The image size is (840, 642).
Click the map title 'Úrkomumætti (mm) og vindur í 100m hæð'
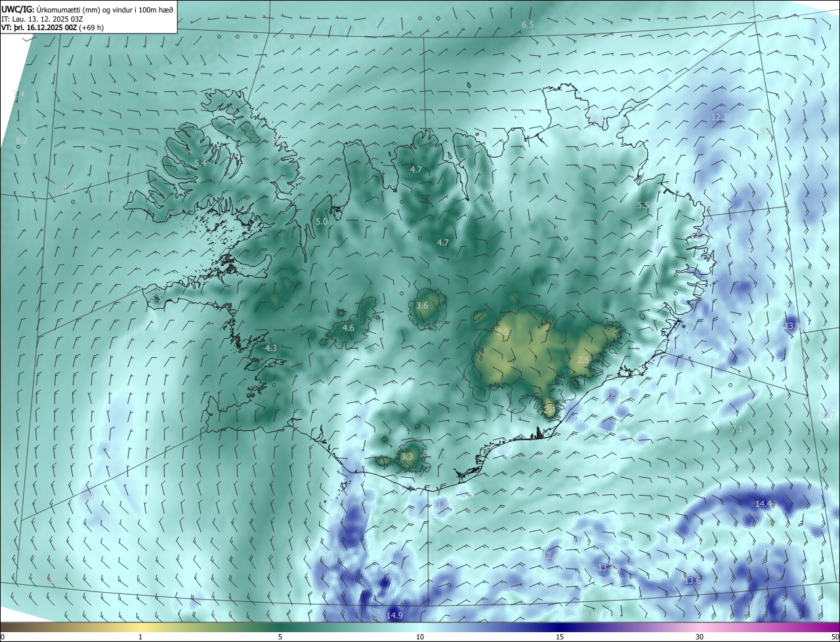pos(105,9)
